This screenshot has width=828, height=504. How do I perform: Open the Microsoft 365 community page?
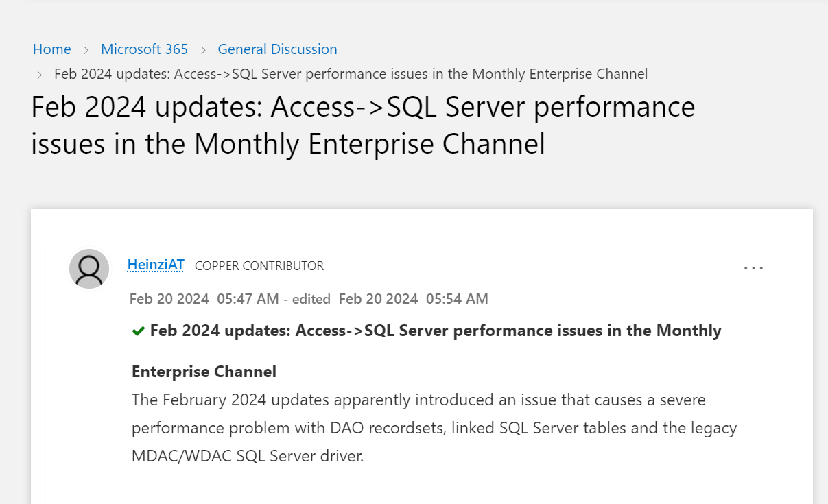pos(144,49)
